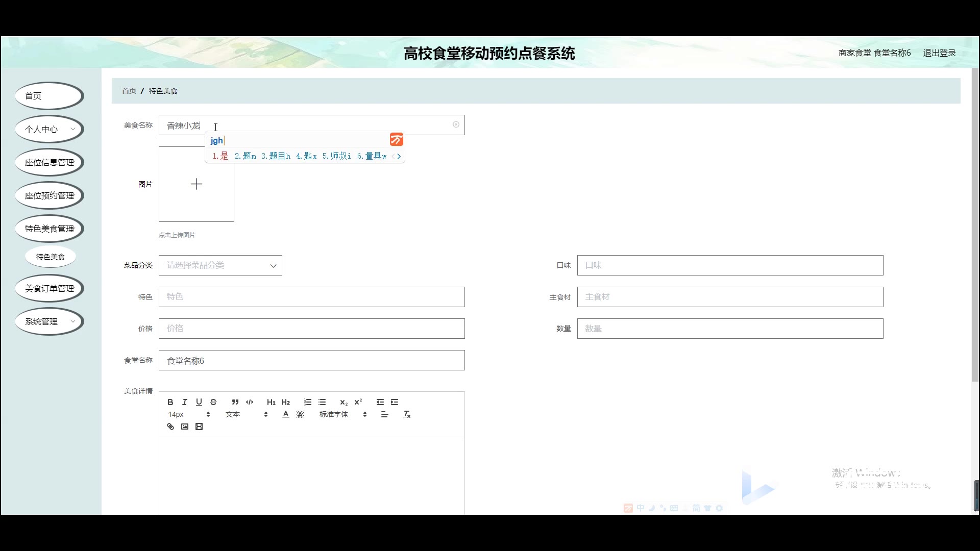Apply superscript formatting
The image size is (980, 551).
[x=358, y=402]
